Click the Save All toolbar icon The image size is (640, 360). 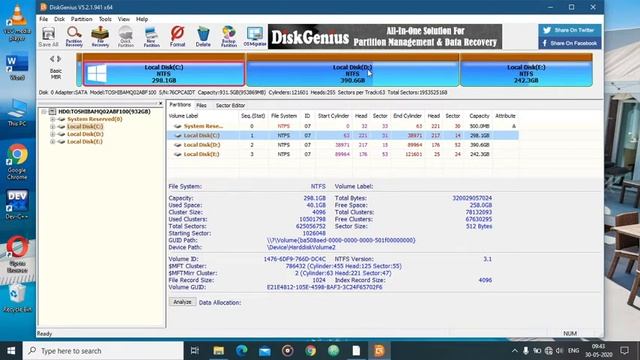49,36
